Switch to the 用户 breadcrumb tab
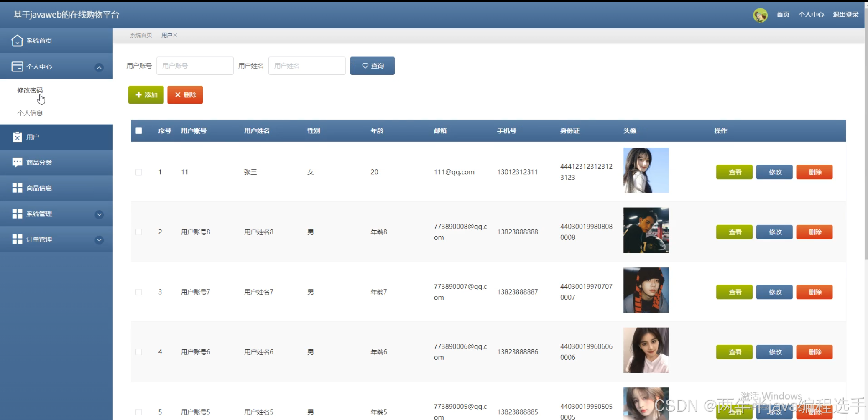 click(x=166, y=35)
